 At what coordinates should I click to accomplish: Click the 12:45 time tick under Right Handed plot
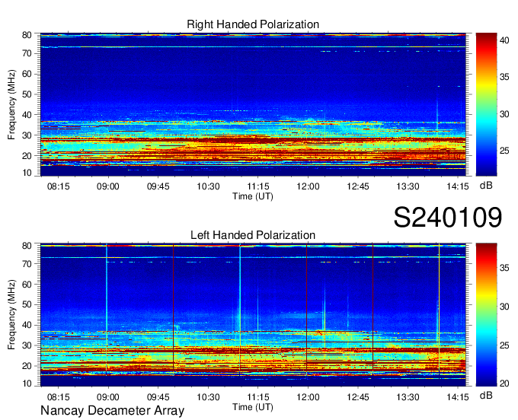coord(358,186)
